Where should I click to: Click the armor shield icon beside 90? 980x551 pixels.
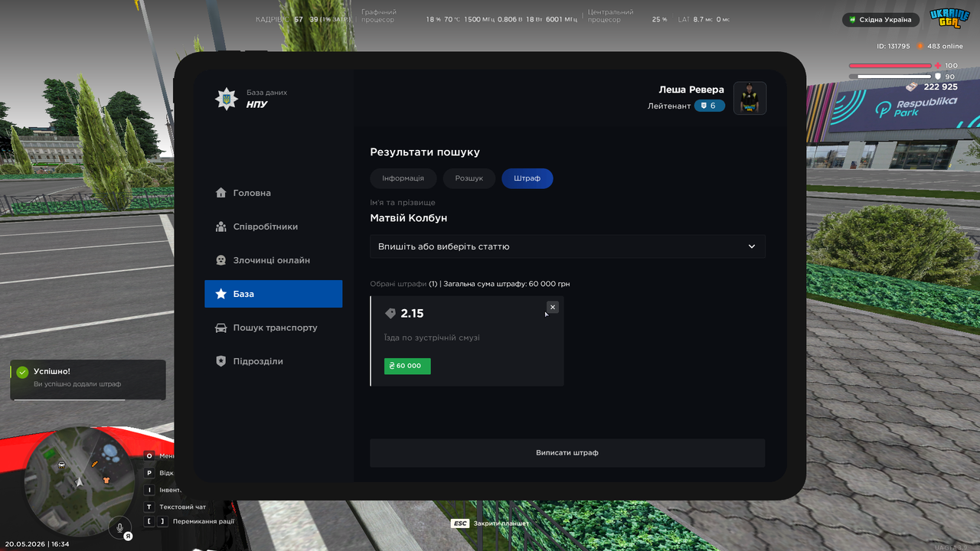938,77
